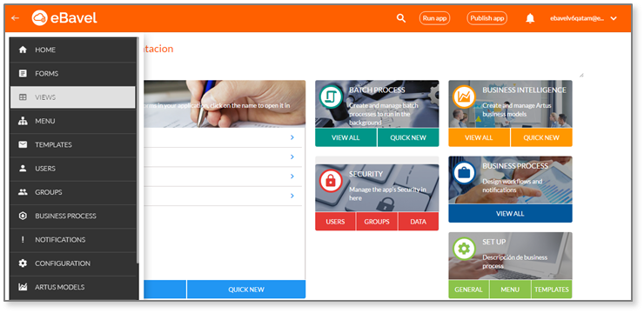Viewport: 644px width, 313px height.
Task: Click the Set Up green gear icon
Action: (464, 249)
